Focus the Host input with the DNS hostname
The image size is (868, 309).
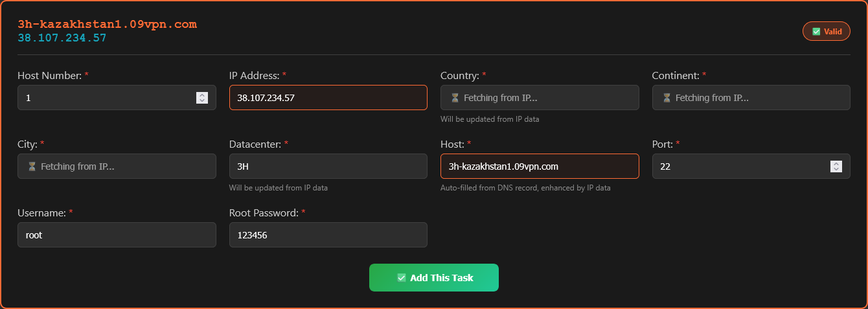pos(539,166)
